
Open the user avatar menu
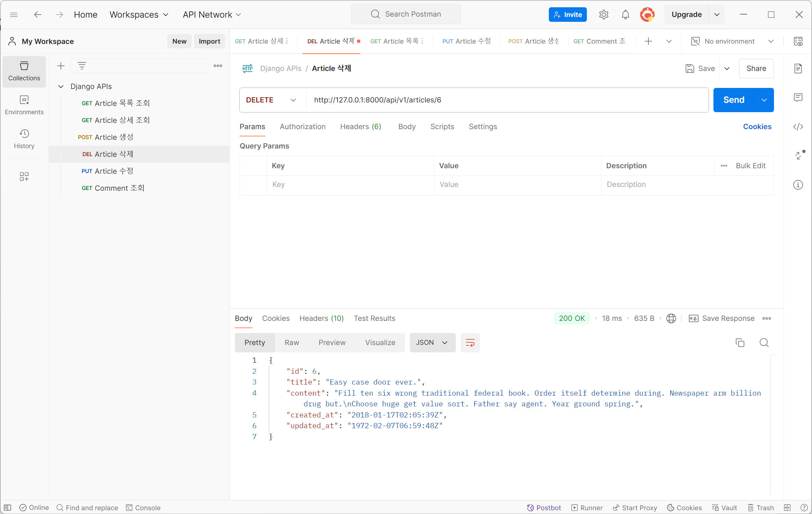click(647, 15)
